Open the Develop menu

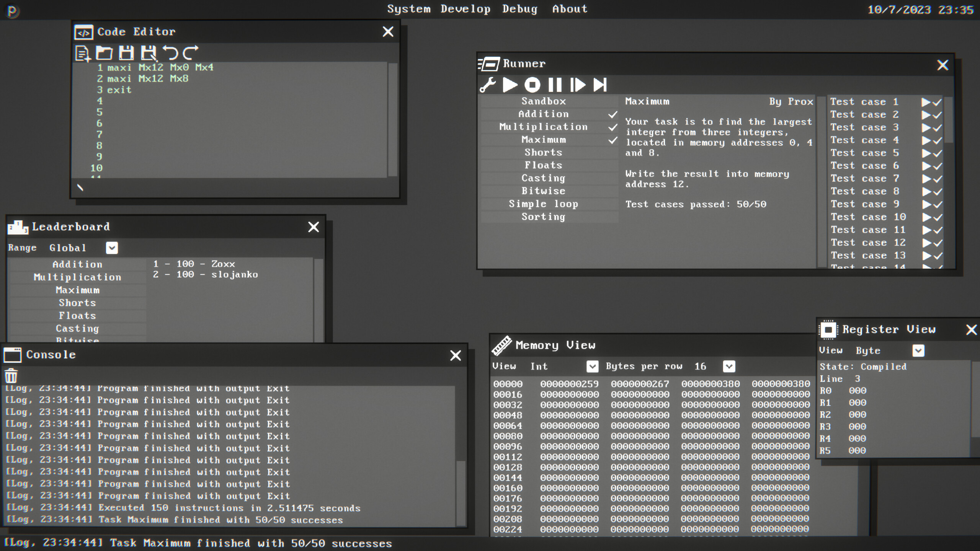pyautogui.click(x=465, y=9)
